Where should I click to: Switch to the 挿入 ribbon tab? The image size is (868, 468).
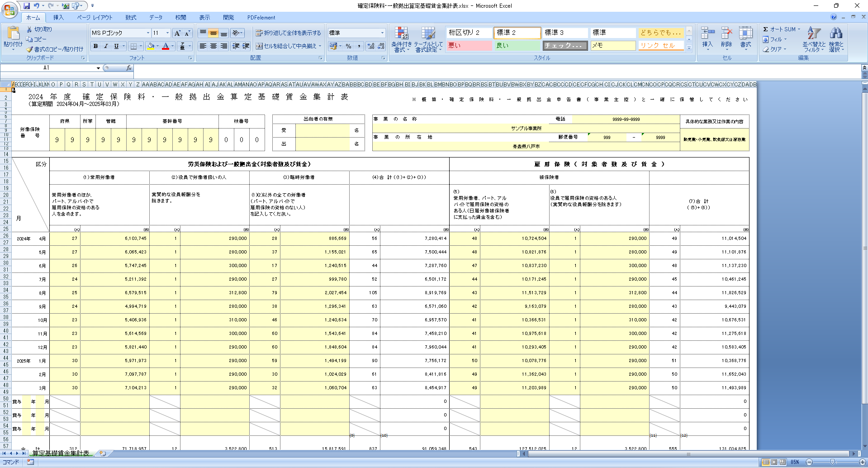click(x=58, y=18)
